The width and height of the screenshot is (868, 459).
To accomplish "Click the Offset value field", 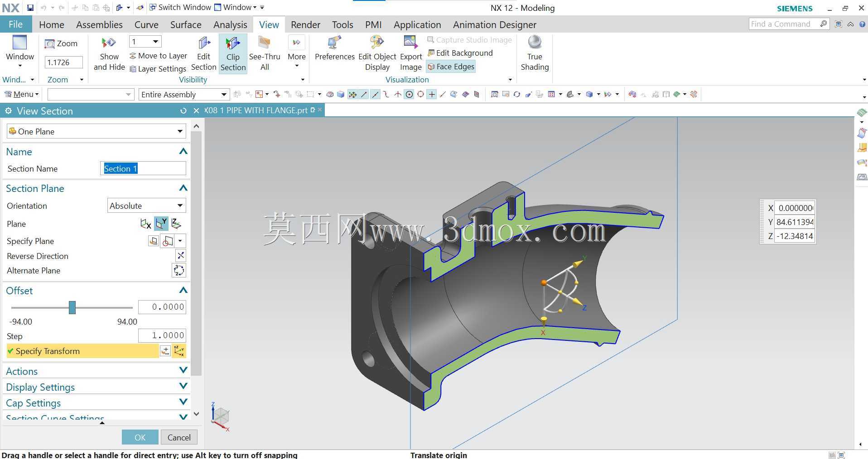I will [x=162, y=307].
